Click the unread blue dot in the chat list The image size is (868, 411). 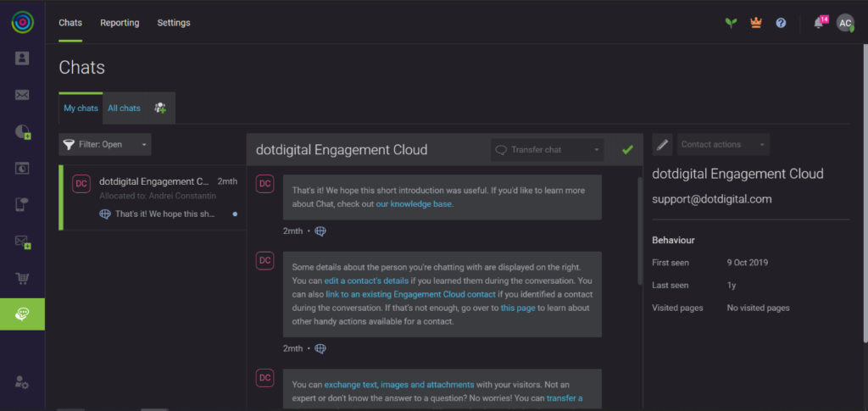236,214
